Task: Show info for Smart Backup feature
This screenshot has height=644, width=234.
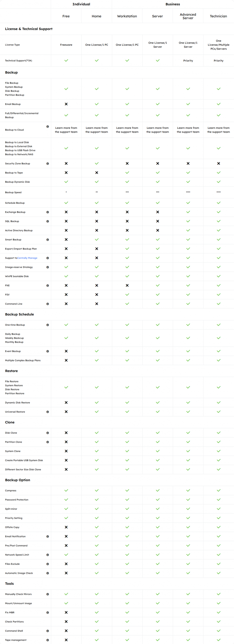Action: tap(48, 240)
